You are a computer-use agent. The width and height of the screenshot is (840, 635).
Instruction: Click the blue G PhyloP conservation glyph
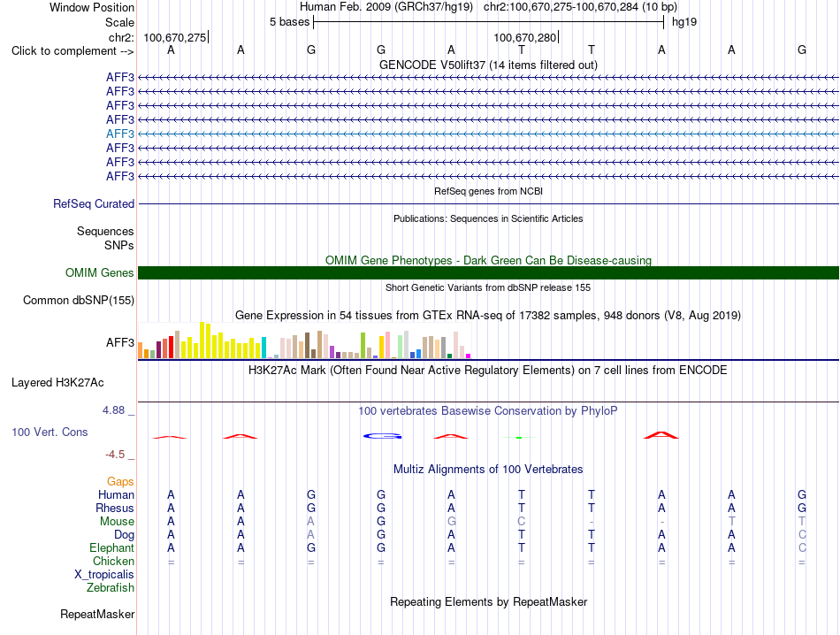click(382, 436)
